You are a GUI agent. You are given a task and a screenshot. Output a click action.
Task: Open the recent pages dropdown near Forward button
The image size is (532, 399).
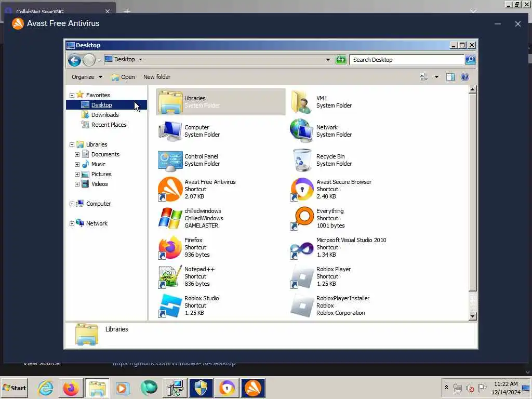coord(99,60)
